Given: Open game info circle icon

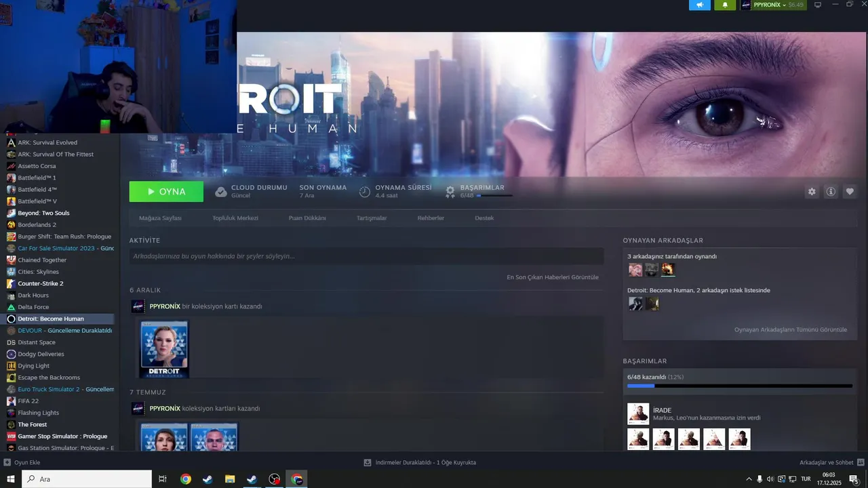Looking at the screenshot, I should click(x=831, y=192).
